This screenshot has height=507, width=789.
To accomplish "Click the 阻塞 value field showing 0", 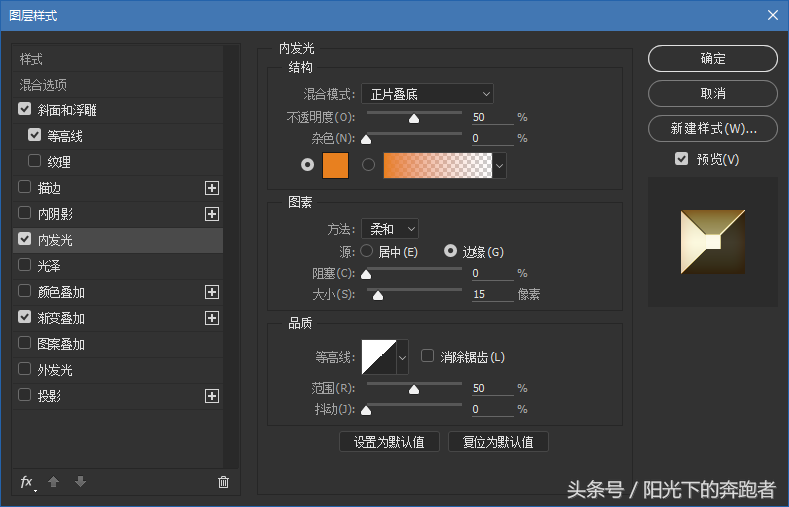I will (492, 273).
